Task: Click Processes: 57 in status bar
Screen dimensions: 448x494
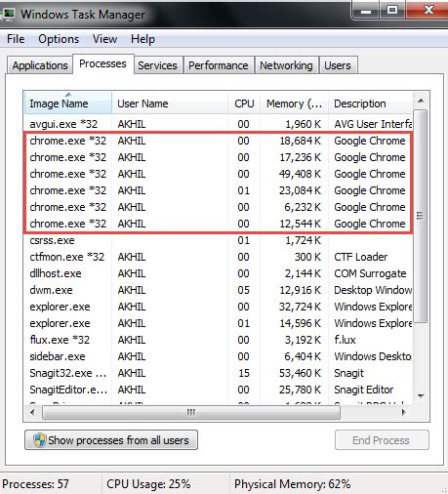Action: 35,484
